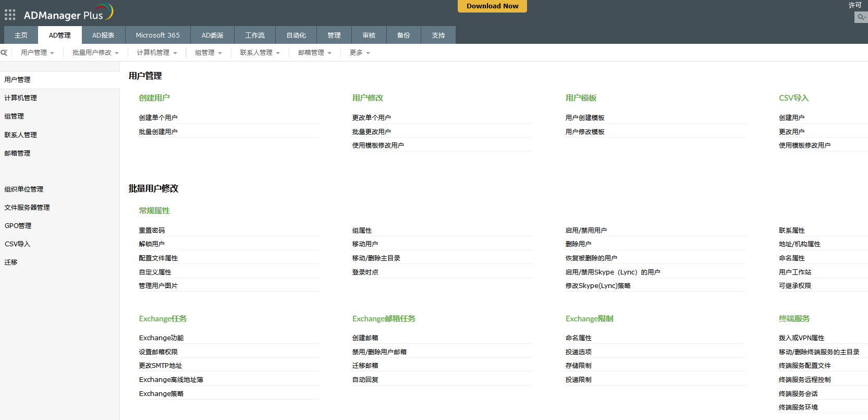Open the app launcher grid icon
Screen dimensions: 868x420
10,15
